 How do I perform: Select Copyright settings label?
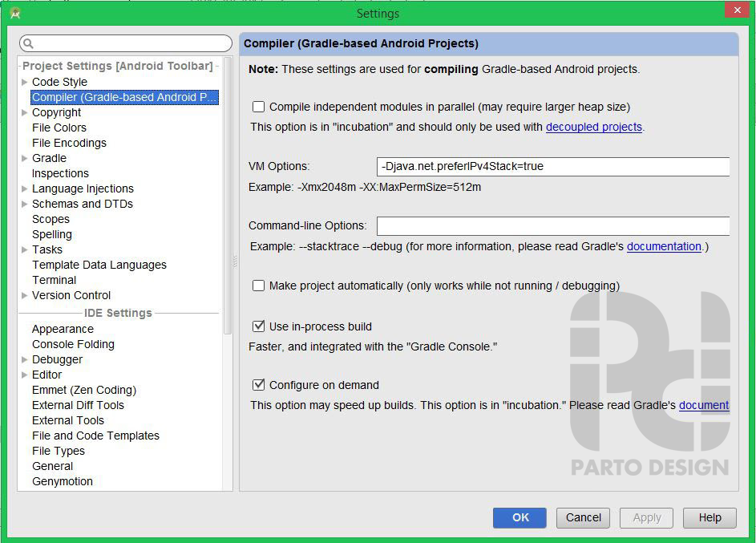click(x=56, y=112)
